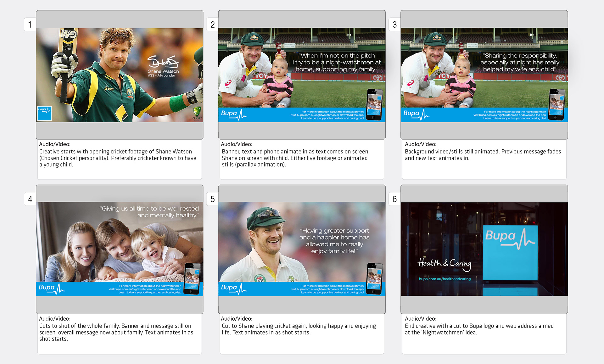Viewport: 604px width, 364px height.
Task: Select the frame number 4 label
Action: (30, 199)
